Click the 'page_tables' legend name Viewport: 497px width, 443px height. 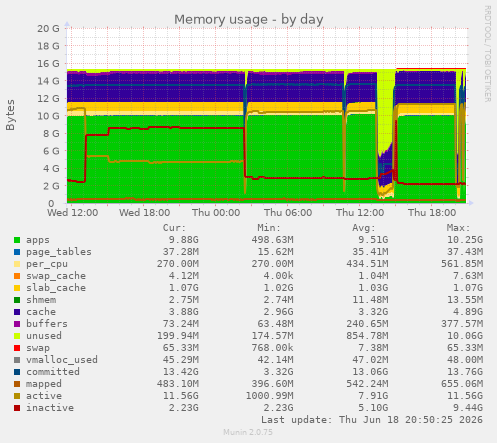tap(59, 252)
